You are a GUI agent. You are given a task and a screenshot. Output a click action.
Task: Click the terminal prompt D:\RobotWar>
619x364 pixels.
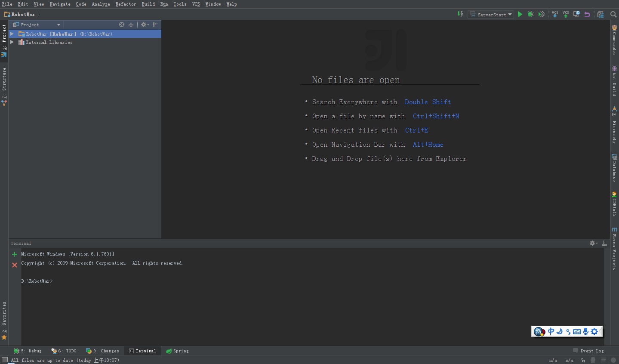37,281
